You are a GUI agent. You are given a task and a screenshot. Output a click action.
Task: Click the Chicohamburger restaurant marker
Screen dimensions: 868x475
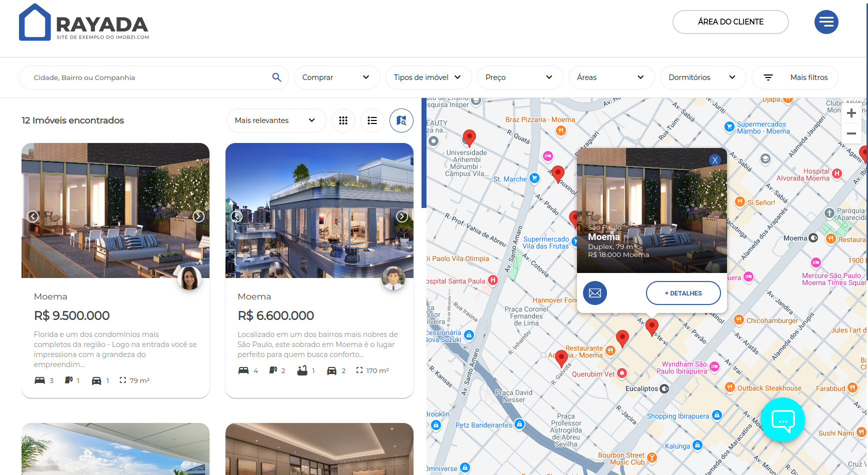tap(738, 319)
